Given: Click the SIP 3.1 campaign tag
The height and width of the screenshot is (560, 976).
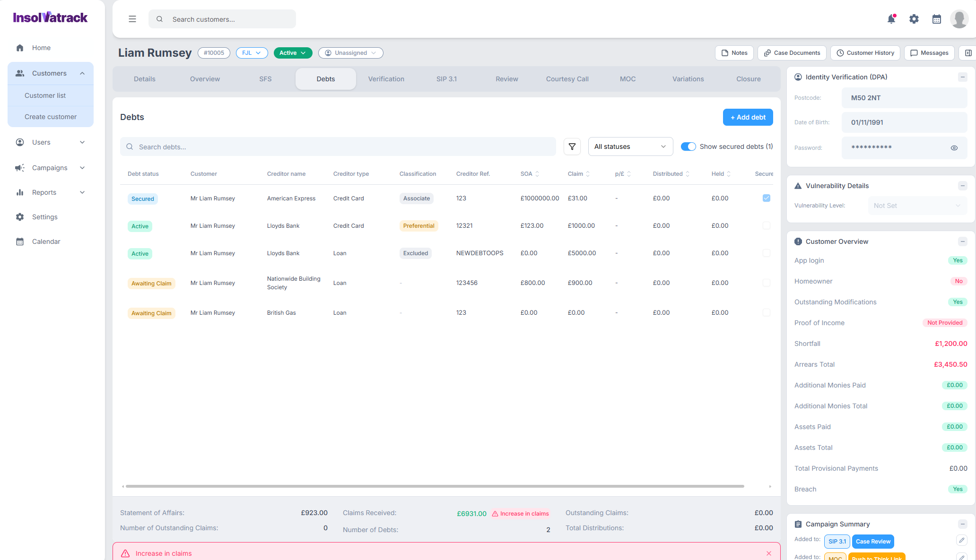Looking at the screenshot, I should (837, 542).
